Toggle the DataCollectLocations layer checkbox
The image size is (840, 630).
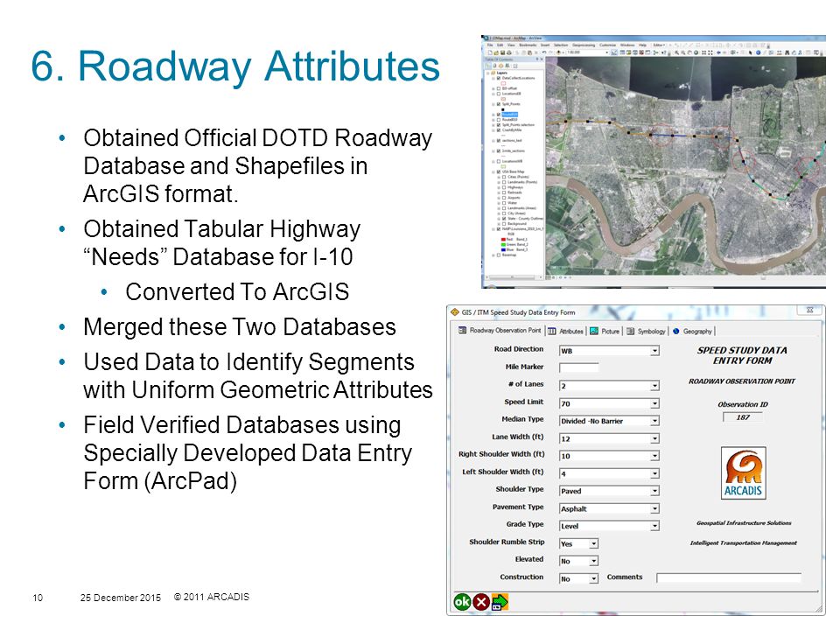pyautogui.click(x=499, y=78)
